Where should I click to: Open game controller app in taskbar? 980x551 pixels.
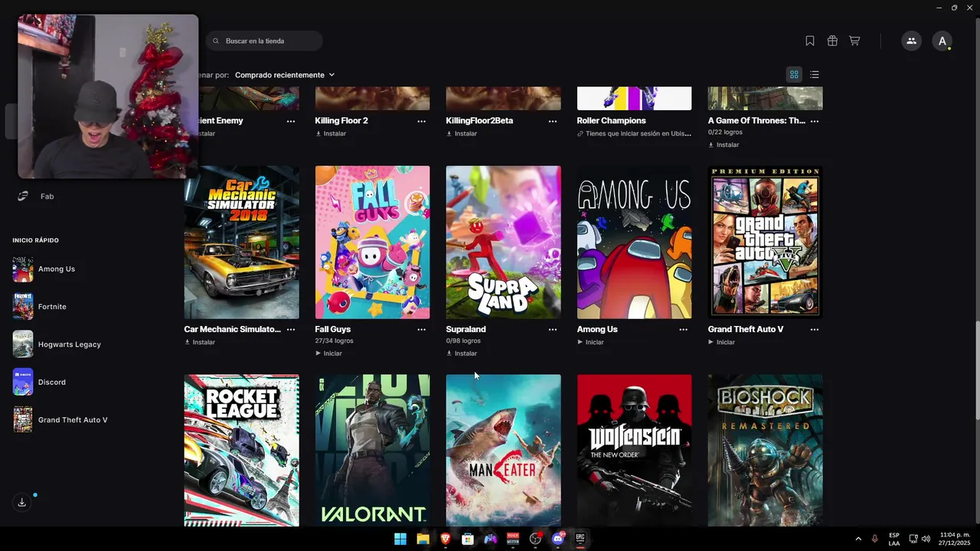pyautogui.click(x=491, y=539)
